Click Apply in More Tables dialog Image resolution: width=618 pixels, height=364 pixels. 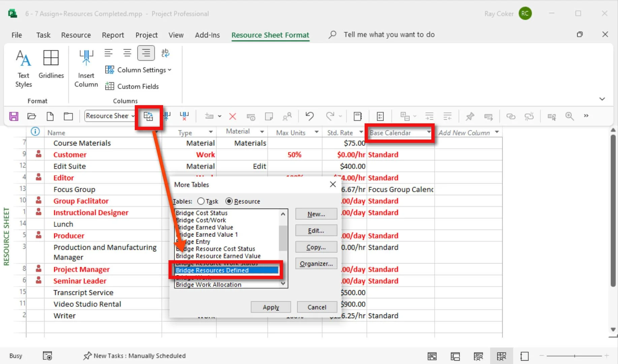(271, 307)
